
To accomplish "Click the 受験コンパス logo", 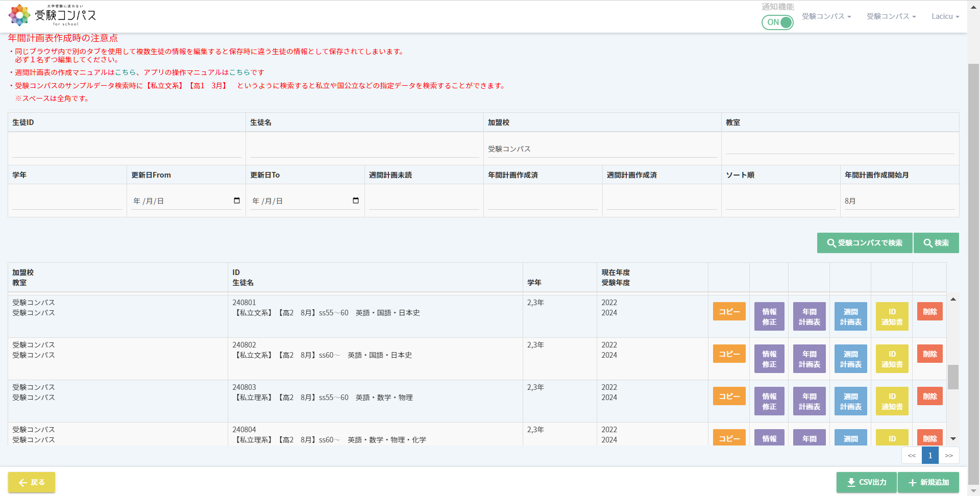I will 53,15.
